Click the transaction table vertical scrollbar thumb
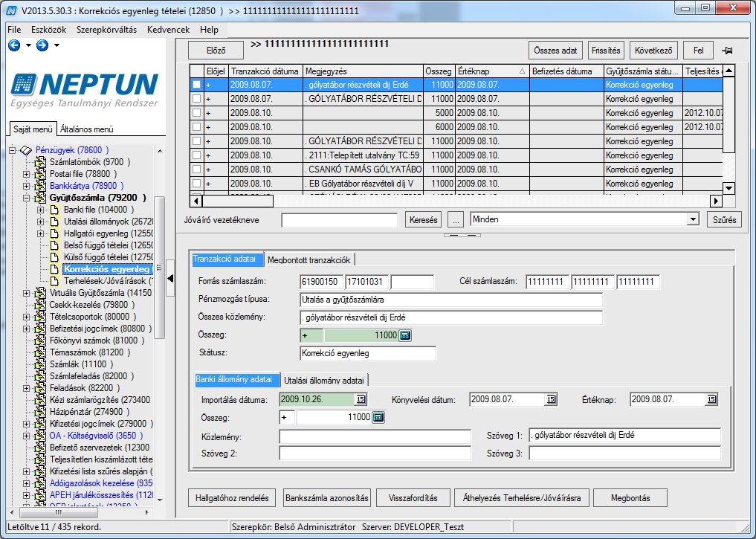Image resolution: width=756 pixels, height=539 pixels. pyautogui.click(x=729, y=114)
